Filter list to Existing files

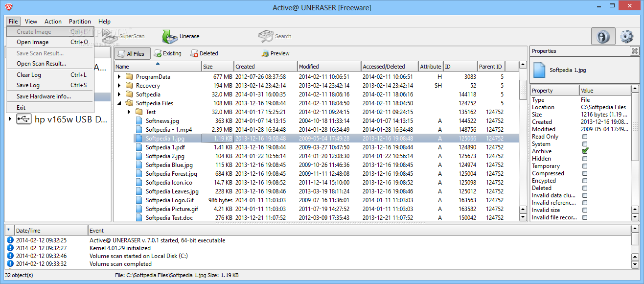tap(167, 53)
